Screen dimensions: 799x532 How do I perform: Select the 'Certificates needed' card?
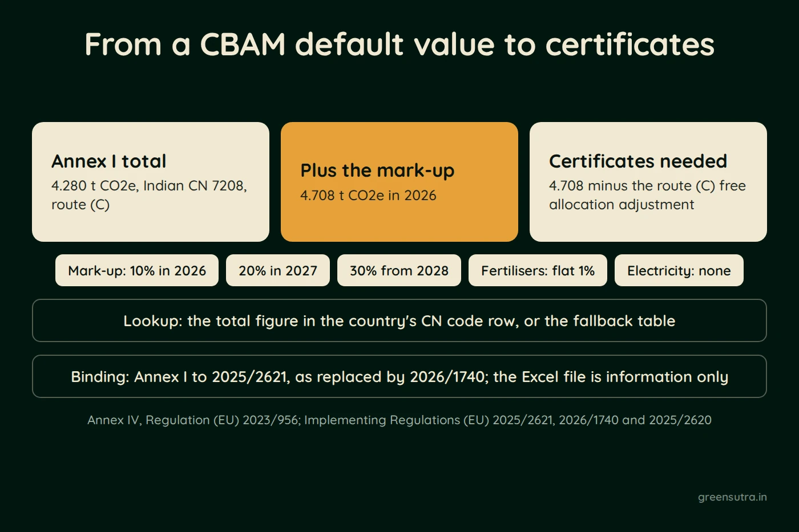pos(648,182)
